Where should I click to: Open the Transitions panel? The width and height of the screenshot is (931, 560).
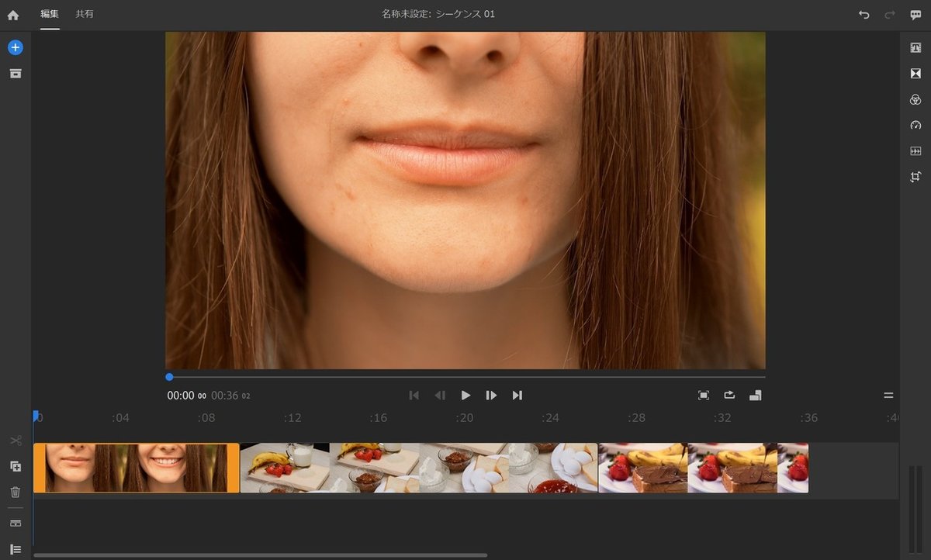pyautogui.click(x=915, y=74)
